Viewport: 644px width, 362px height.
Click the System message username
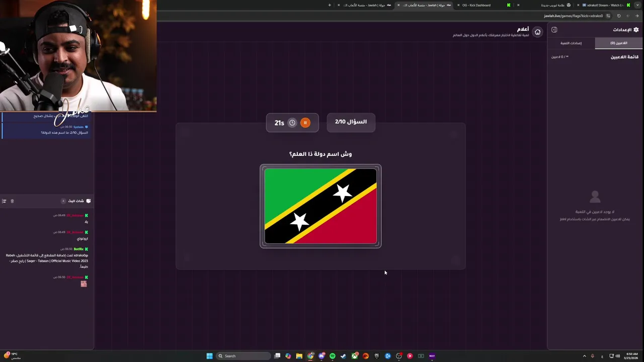point(78,127)
